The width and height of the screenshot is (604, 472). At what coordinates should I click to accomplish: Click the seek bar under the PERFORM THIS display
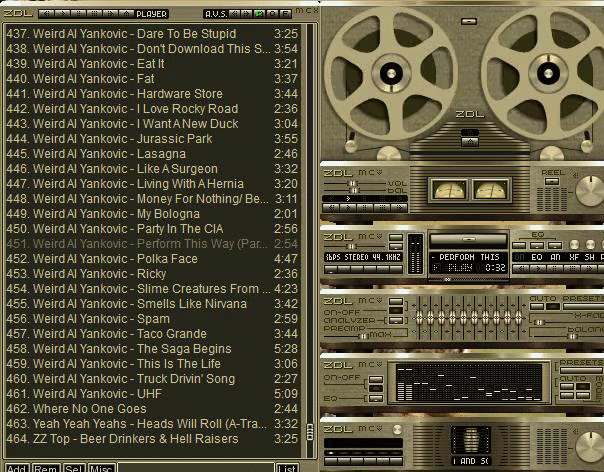click(469, 279)
